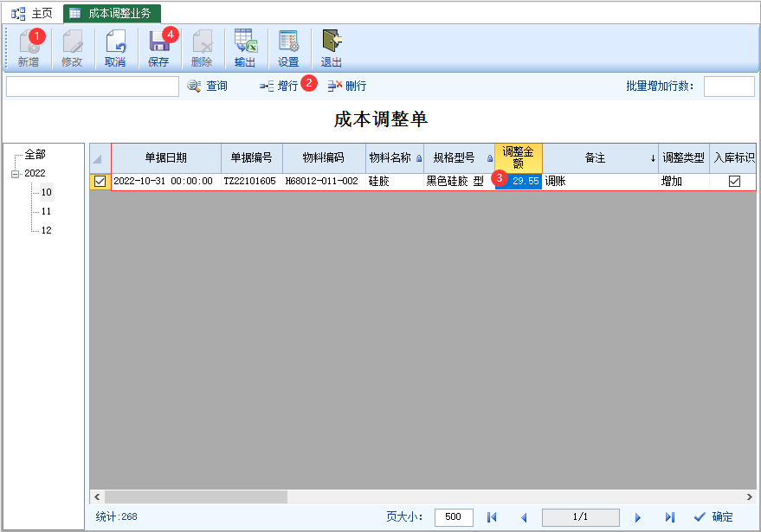Select the cell H68012-011-002

[x=324, y=182]
